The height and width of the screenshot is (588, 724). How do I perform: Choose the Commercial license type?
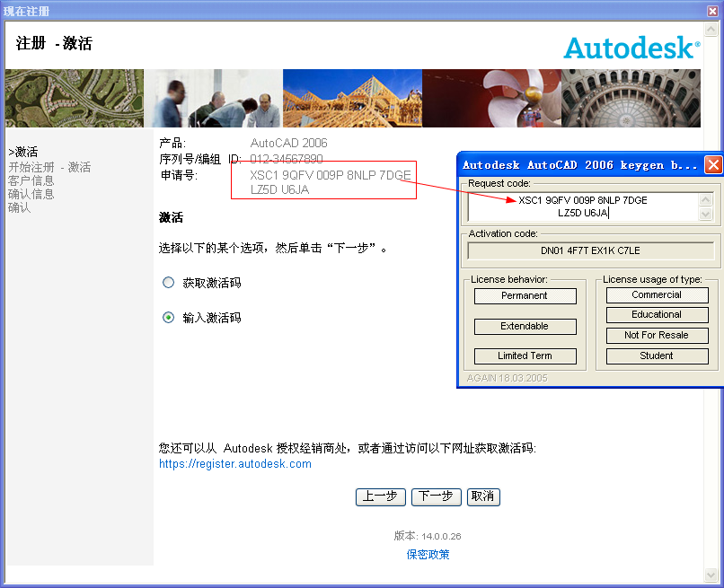(657, 295)
